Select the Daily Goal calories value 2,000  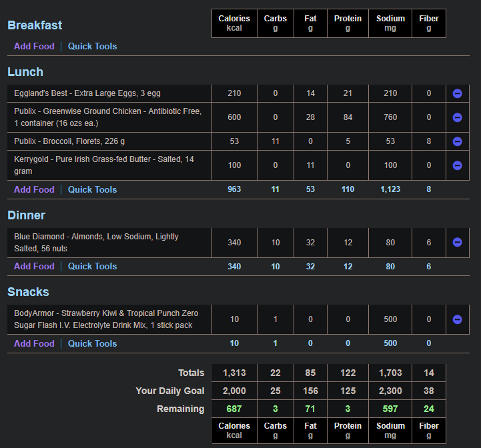pos(234,391)
